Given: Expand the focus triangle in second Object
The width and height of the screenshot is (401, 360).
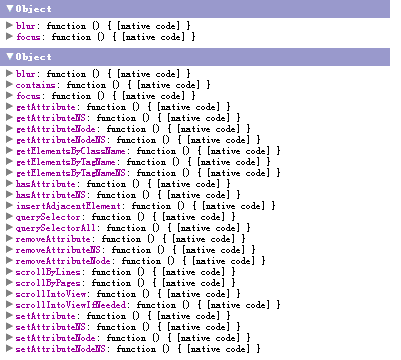Looking at the screenshot, I should pos(9,95).
